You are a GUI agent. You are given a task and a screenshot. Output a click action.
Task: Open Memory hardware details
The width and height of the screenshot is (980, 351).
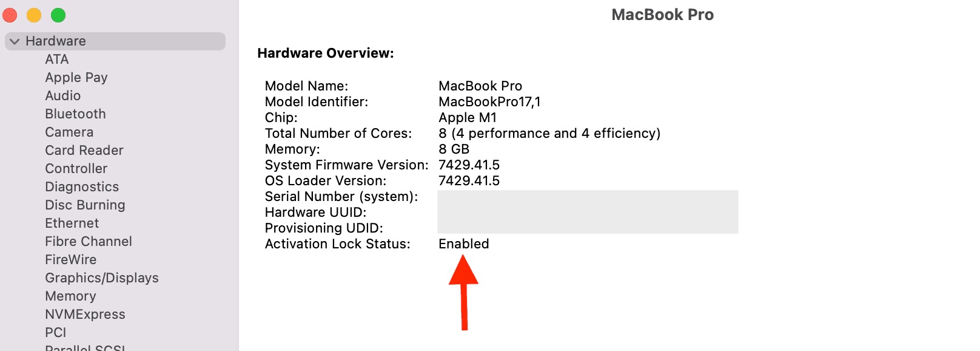(x=71, y=296)
